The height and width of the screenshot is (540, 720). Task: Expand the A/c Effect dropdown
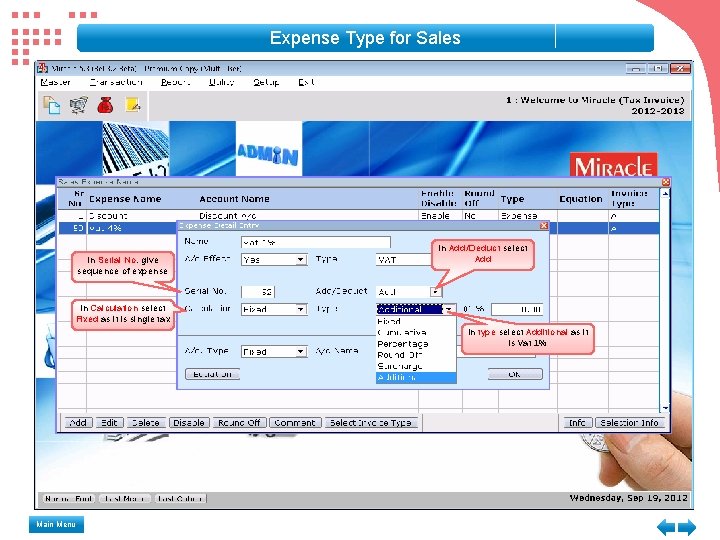coord(300,260)
